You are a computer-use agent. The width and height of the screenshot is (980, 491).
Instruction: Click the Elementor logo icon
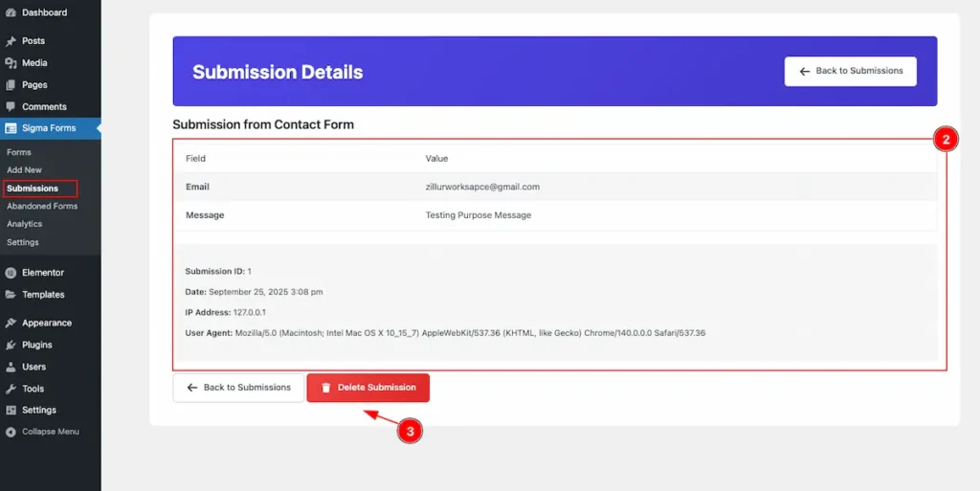11,273
